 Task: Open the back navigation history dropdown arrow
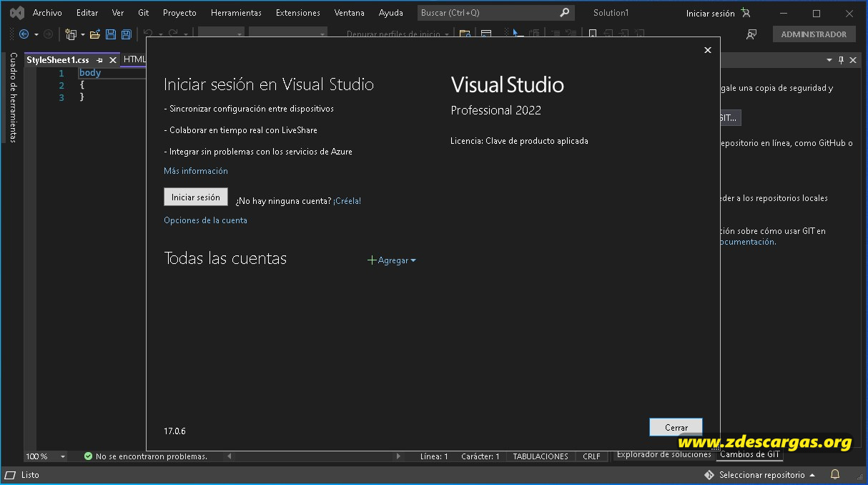(x=36, y=34)
